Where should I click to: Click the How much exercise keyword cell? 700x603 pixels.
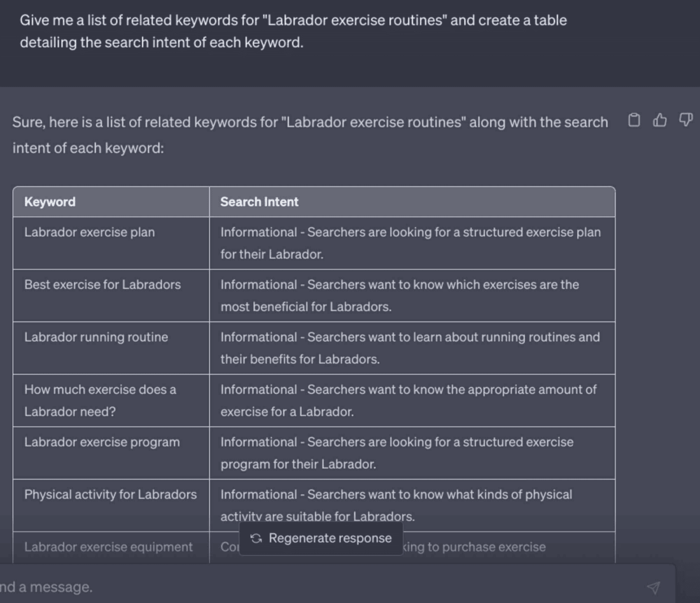101,400
